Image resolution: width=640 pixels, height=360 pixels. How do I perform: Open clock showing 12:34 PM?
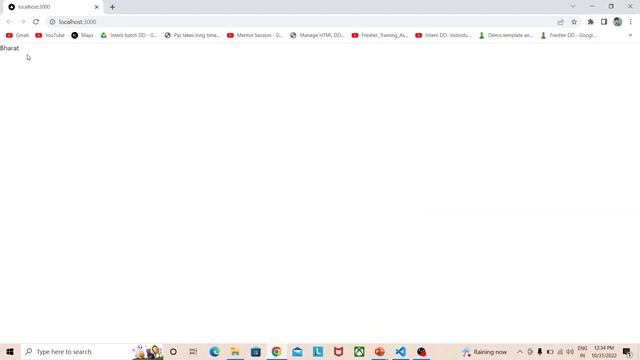[604, 351]
